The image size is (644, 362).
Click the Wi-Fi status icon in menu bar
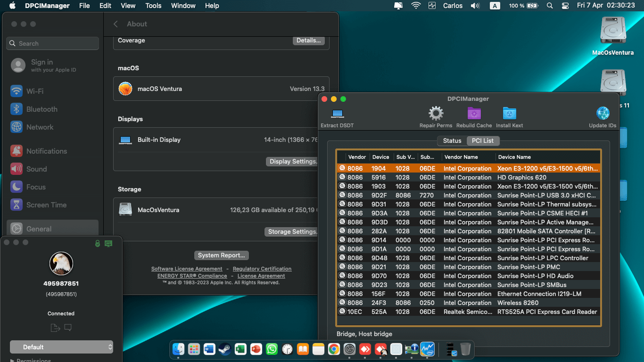coord(416,6)
